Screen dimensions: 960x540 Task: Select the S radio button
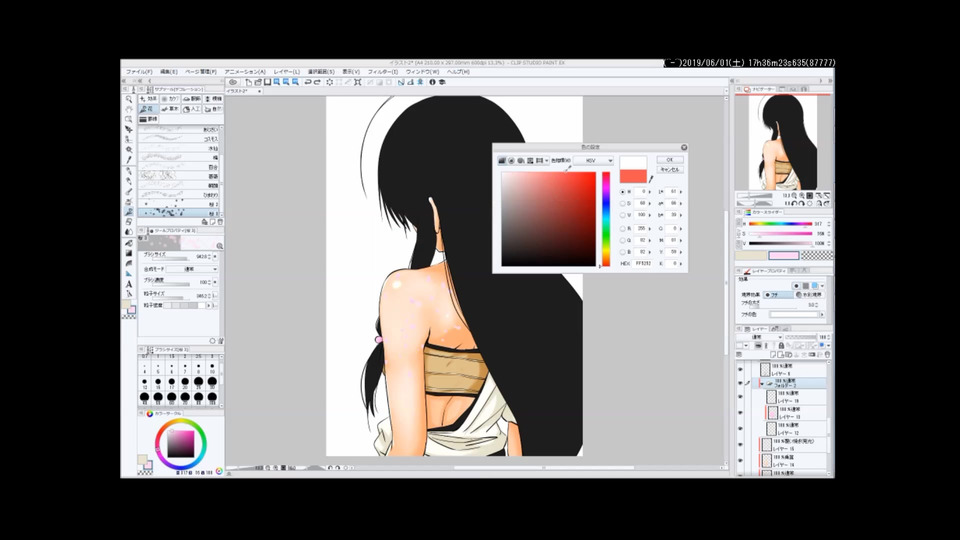[623, 203]
